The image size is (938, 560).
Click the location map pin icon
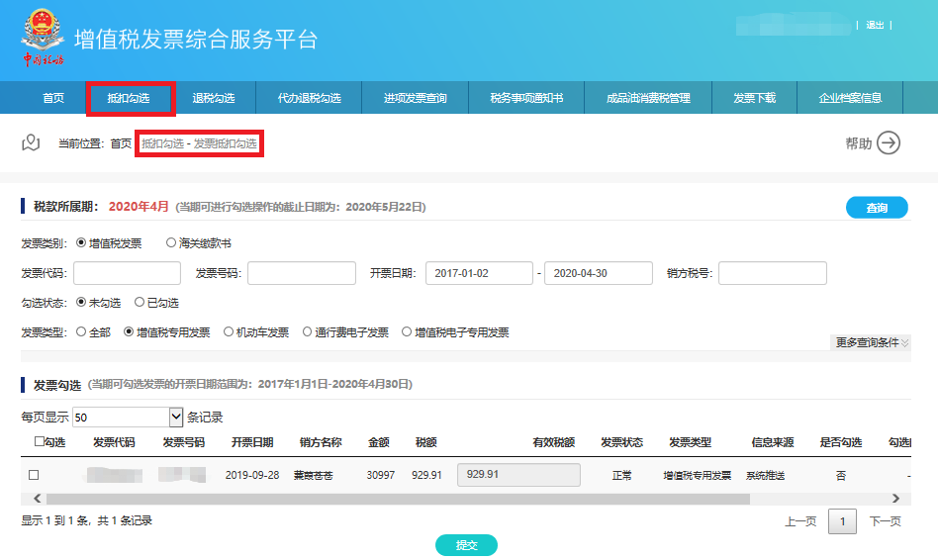(31, 143)
